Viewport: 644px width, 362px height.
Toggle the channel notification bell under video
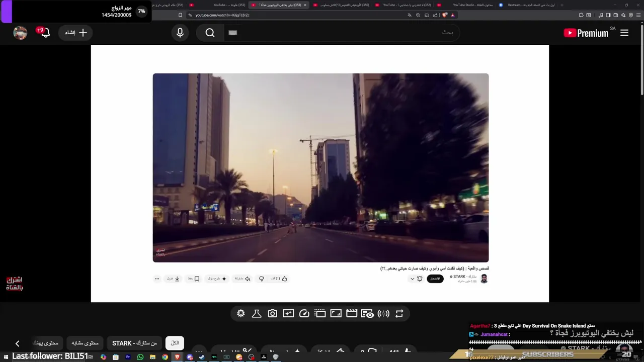click(420, 279)
